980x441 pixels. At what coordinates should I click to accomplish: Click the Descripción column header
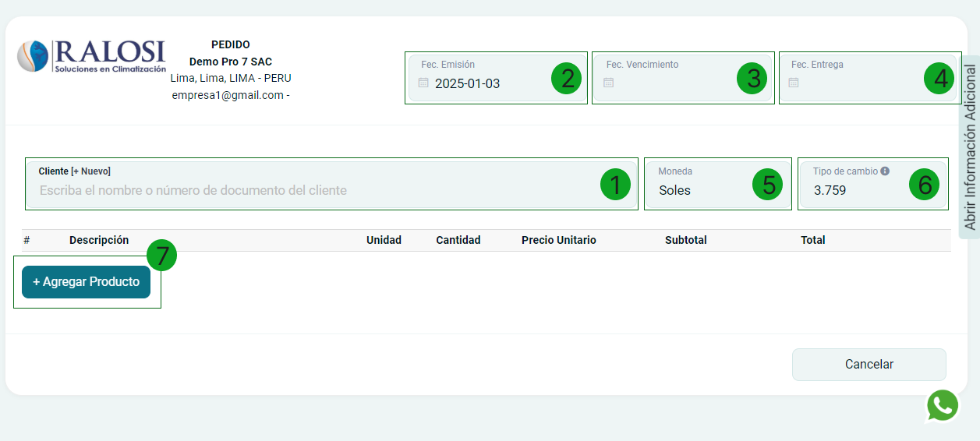pyautogui.click(x=99, y=240)
